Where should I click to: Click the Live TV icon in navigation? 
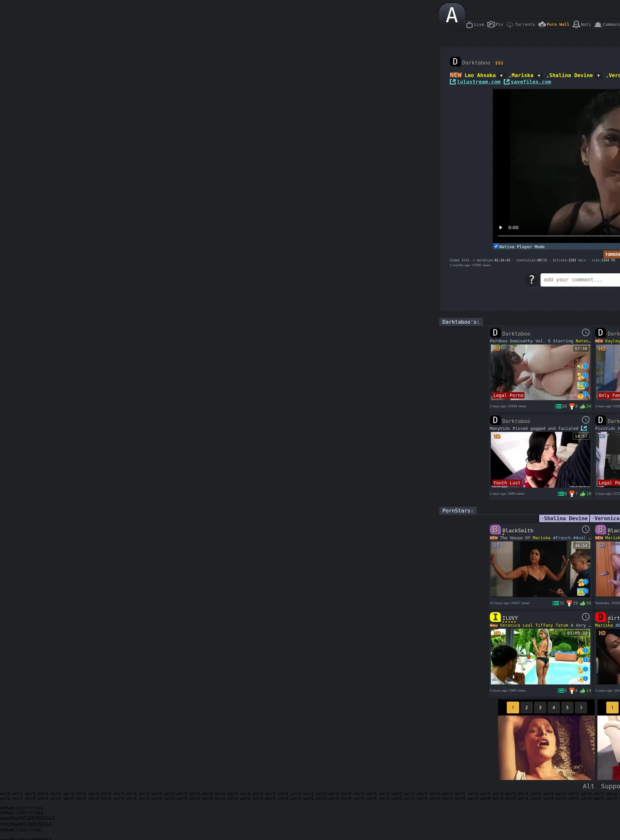tap(469, 25)
